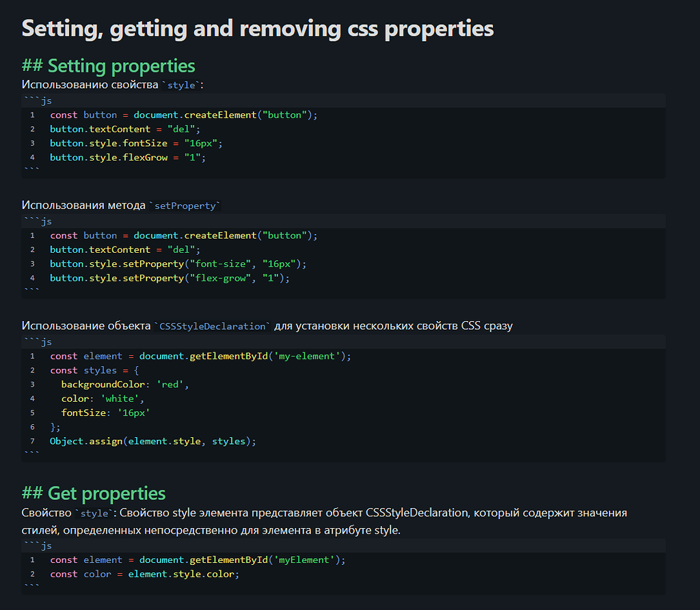700x610 pixels.
Task: Select the '## Get properties' heading
Action: pyautogui.click(x=94, y=494)
